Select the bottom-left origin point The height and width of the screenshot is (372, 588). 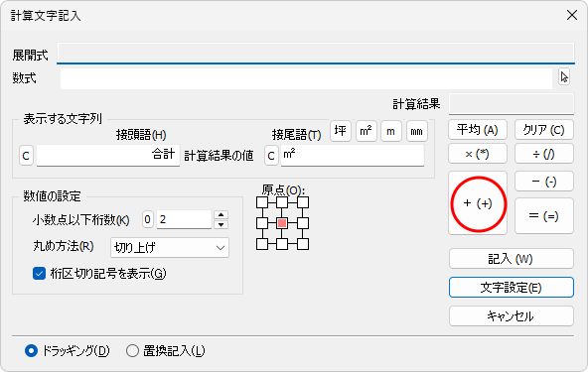[262, 244]
